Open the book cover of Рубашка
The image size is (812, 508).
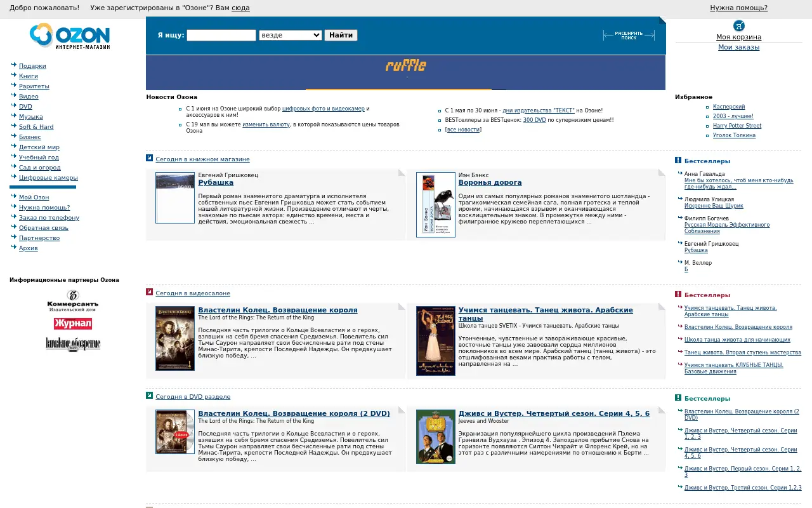coord(175,197)
